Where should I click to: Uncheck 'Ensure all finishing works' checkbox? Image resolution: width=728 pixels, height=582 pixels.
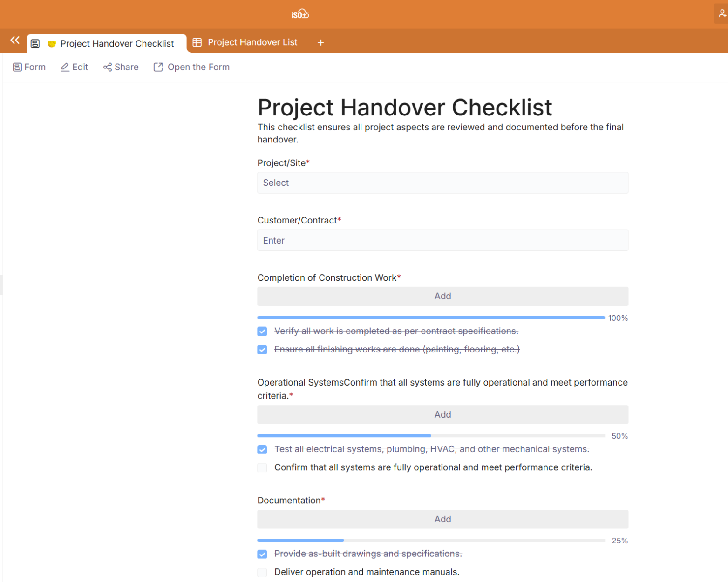(262, 350)
